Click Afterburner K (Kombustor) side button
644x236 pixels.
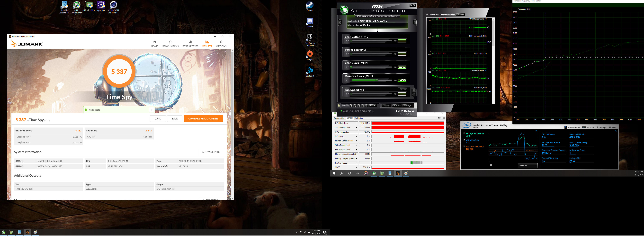pos(340,23)
